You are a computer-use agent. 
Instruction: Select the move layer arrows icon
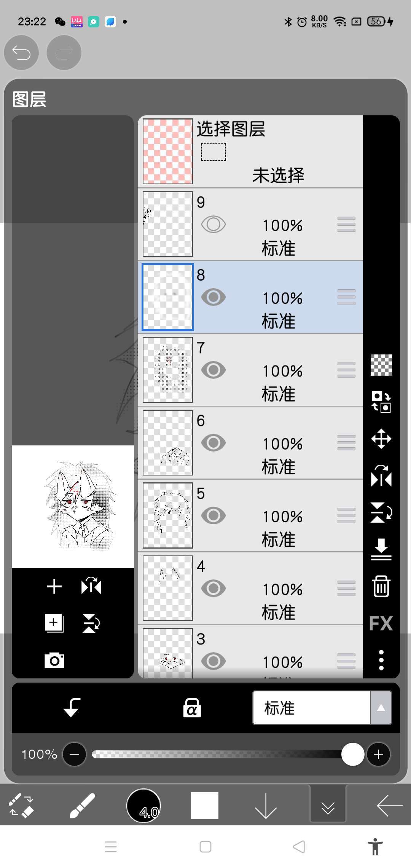click(x=381, y=439)
